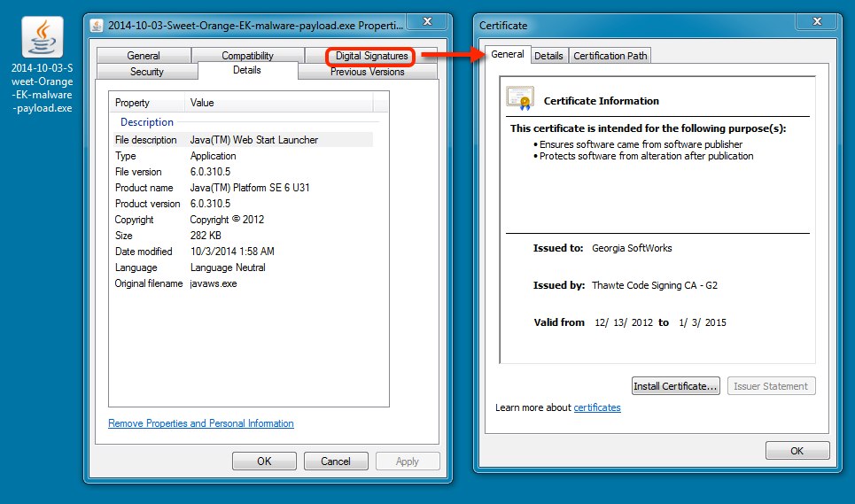Select the General tab in Certificate window
Viewport: 855px width, 504px height.
(507, 54)
